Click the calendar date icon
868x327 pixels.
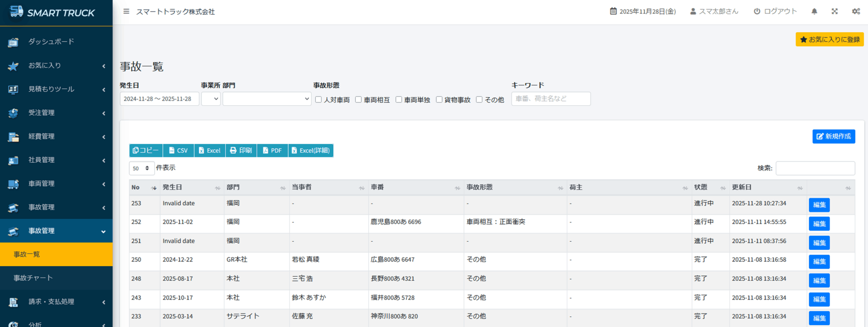pos(613,11)
